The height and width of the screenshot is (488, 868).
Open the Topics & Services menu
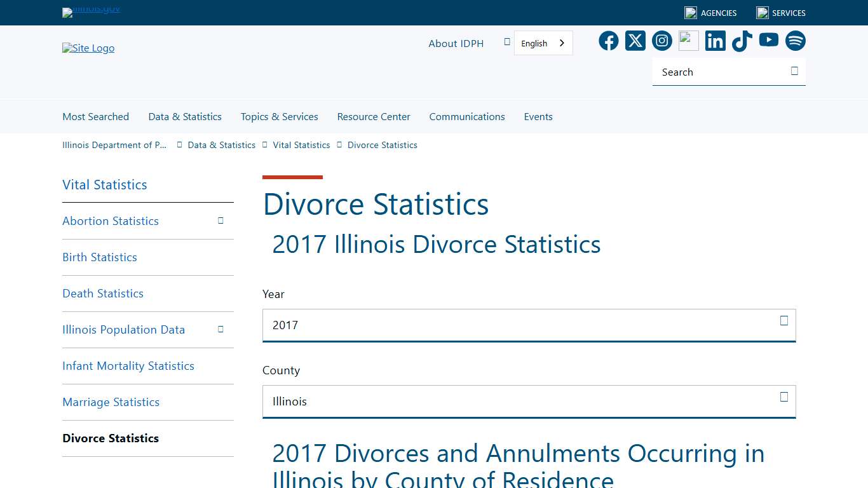pyautogui.click(x=279, y=116)
